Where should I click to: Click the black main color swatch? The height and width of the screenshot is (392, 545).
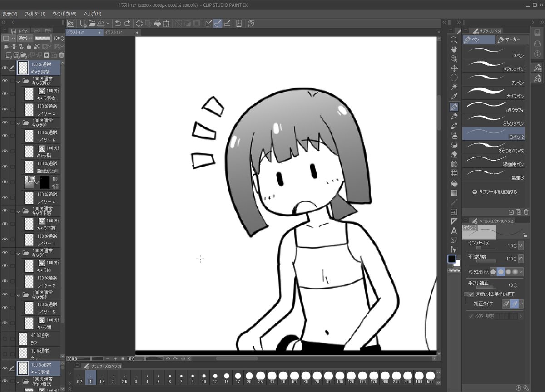click(x=451, y=259)
